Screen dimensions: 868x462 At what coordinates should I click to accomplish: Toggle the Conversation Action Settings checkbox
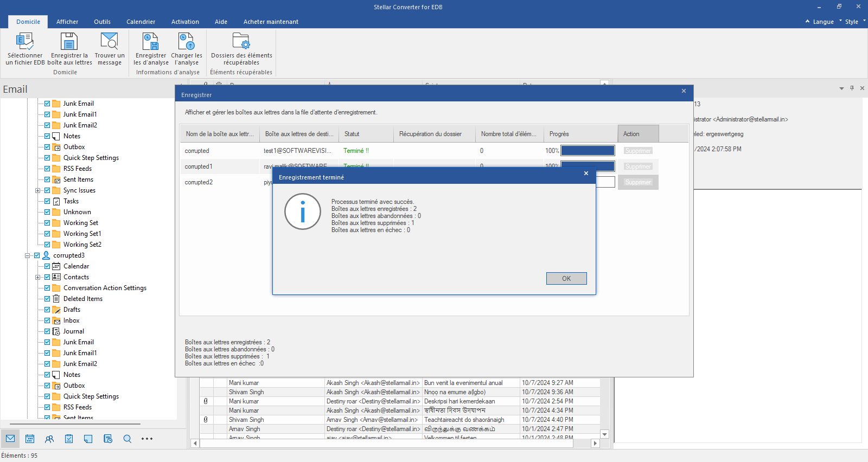[47, 288]
